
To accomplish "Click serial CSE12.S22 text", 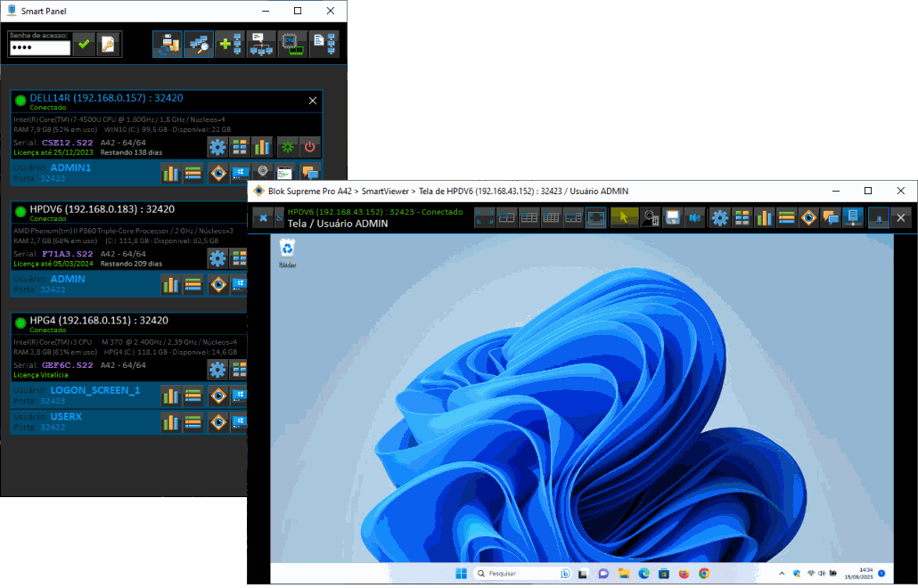I will (x=68, y=143).
